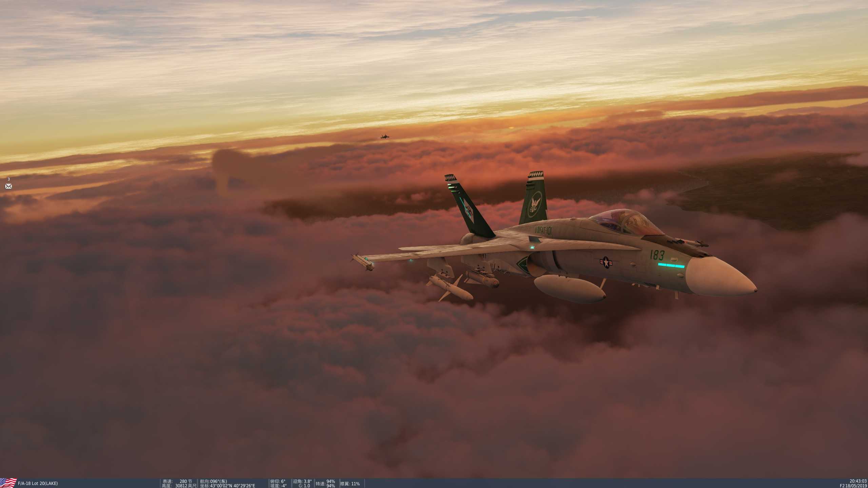868x488 pixels.
Task: Click the nose number 183 on the jet
Action: (x=657, y=255)
